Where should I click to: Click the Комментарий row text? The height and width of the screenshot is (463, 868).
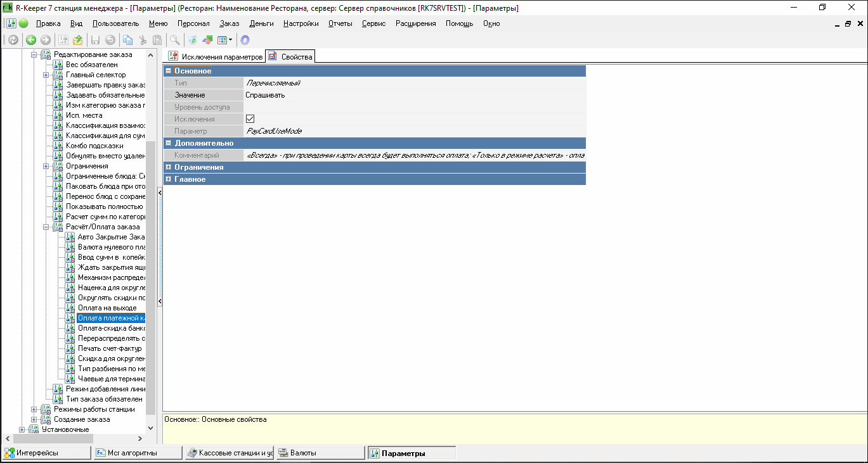point(415,155)
